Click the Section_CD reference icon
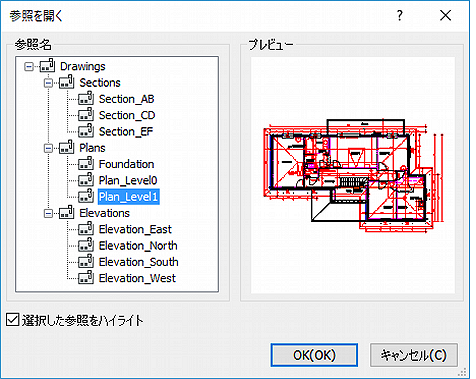The width and height of the screenshot is (476, 379). click(x=86, y=115)
